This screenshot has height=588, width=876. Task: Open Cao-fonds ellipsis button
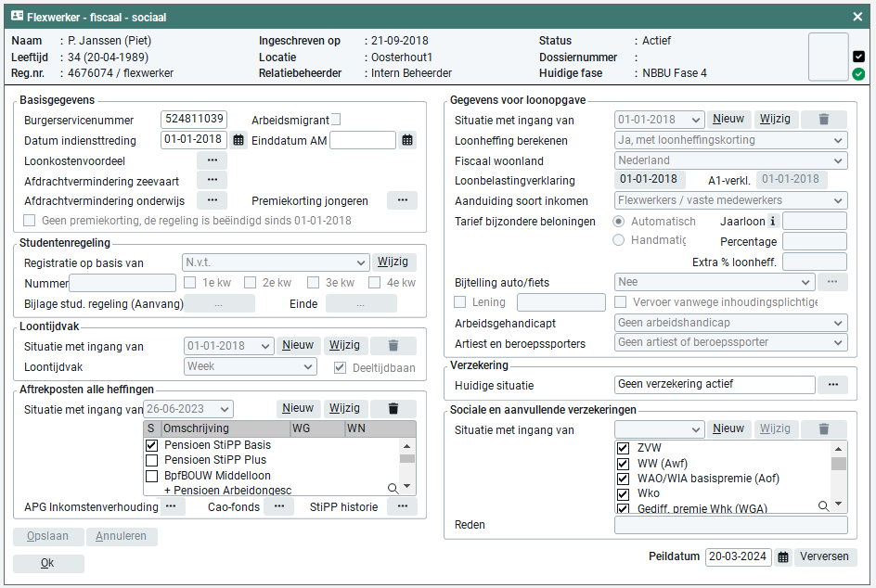(x=279, y=506)
